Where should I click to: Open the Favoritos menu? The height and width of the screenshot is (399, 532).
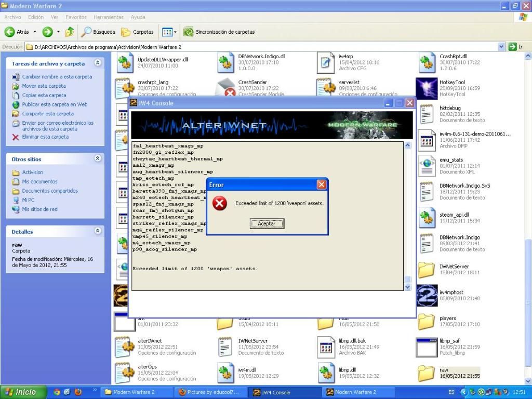(x=76, y=17)
